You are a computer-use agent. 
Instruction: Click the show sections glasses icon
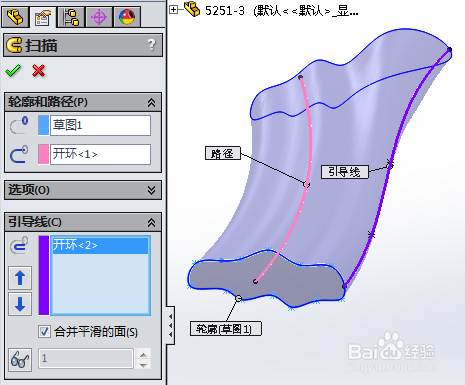tap(20, 360)
